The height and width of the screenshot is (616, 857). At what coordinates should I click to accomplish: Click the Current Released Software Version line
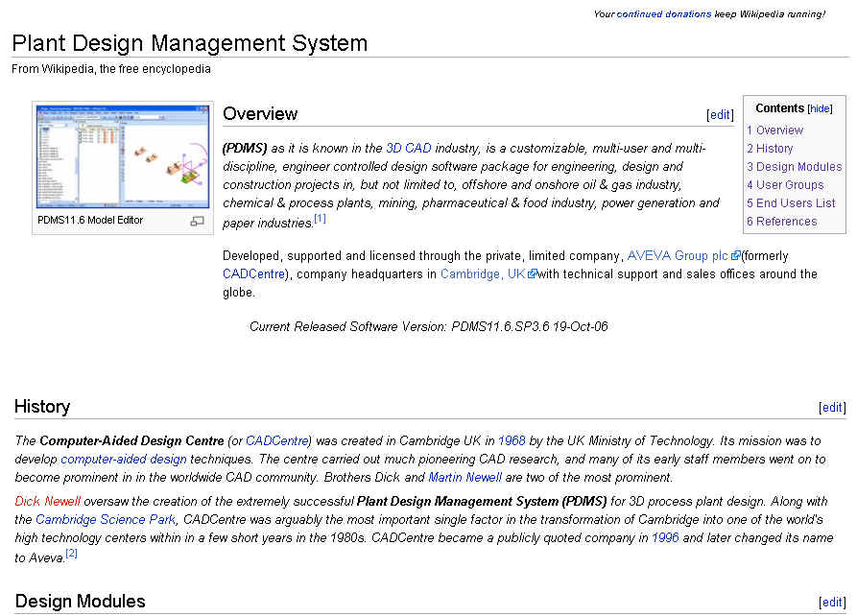point(428,327)
